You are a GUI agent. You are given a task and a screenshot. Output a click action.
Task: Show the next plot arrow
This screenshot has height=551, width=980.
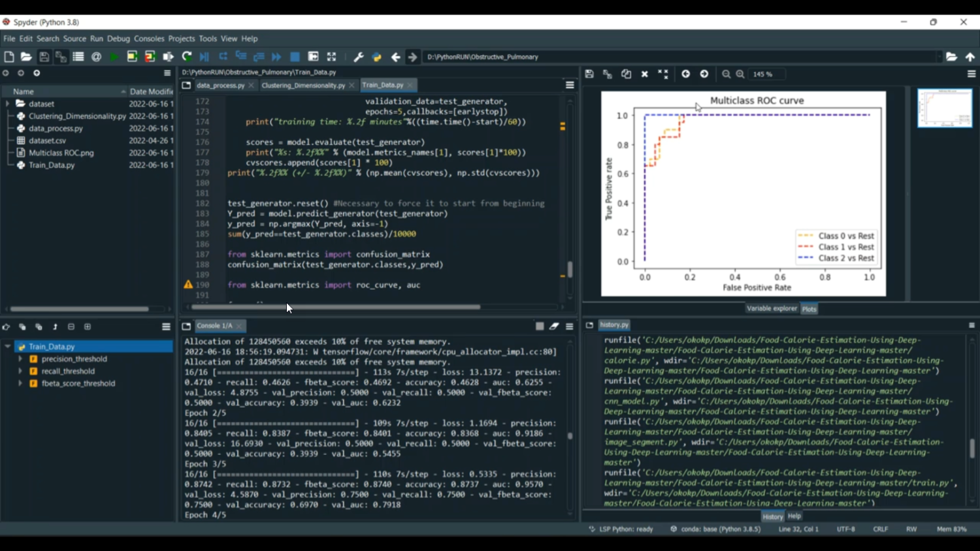click(704, 74)
